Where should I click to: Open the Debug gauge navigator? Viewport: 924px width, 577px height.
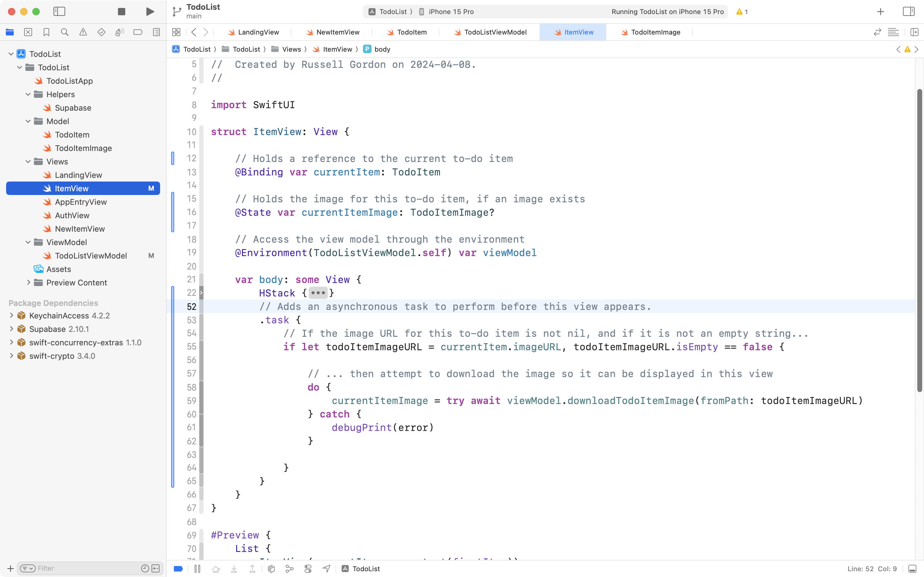(x=119, y=32)
